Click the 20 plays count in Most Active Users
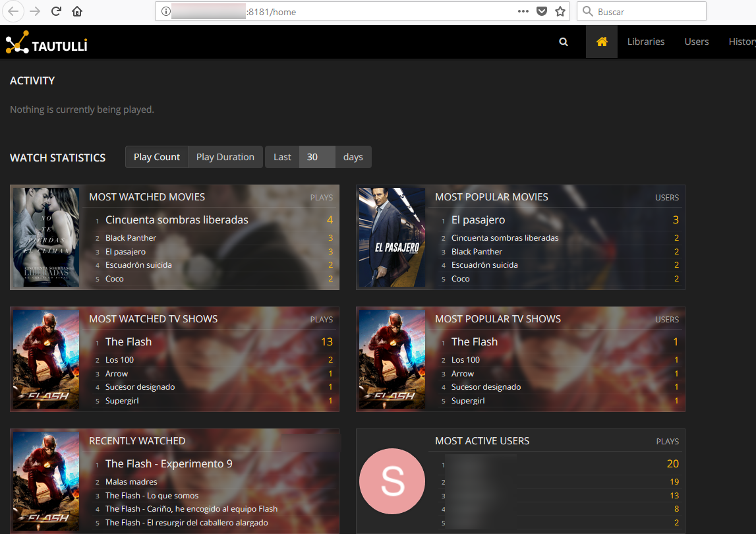 pyautogui.click(x=672, y=464)
